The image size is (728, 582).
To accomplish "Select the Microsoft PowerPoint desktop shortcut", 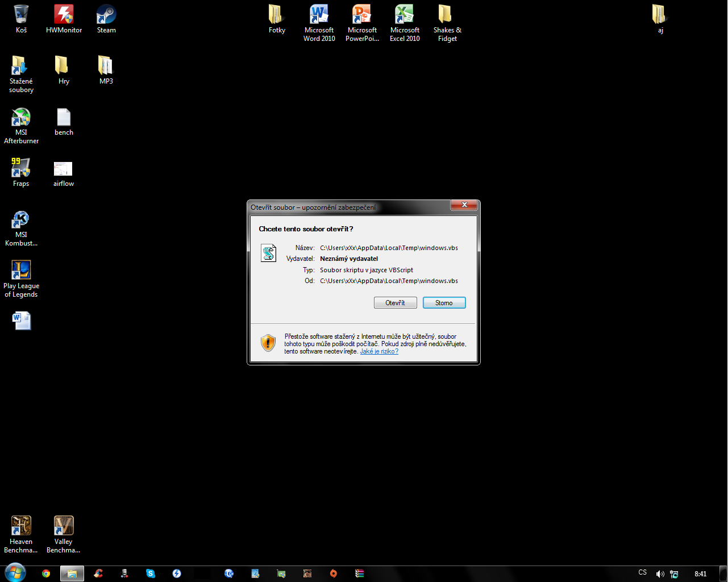I will point(362,23).
